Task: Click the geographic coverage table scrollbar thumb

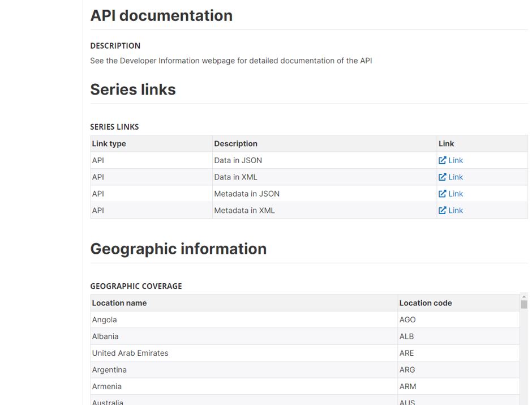Action: [524, 305]
